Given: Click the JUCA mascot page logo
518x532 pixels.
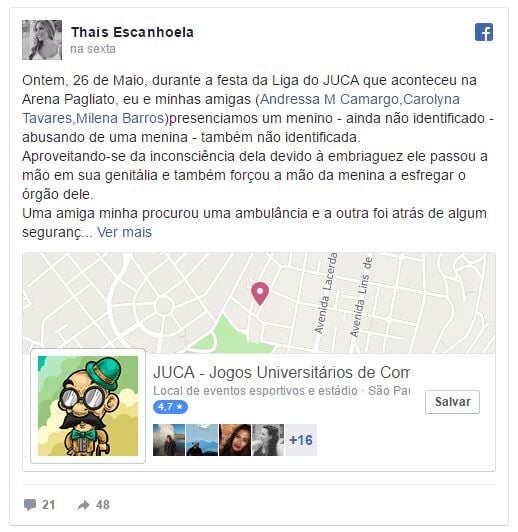Looking at the screenshot, I should click(88, 406).
